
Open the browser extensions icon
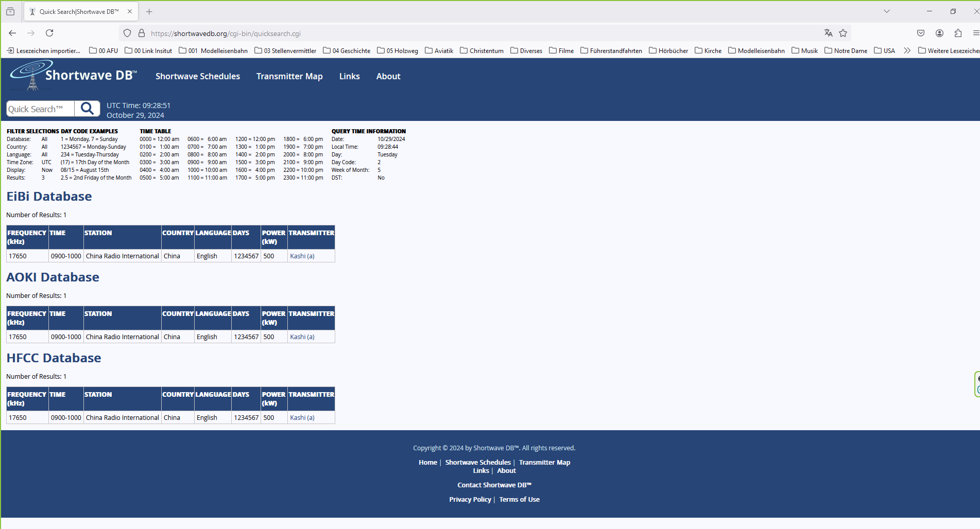tap(958, 33)
